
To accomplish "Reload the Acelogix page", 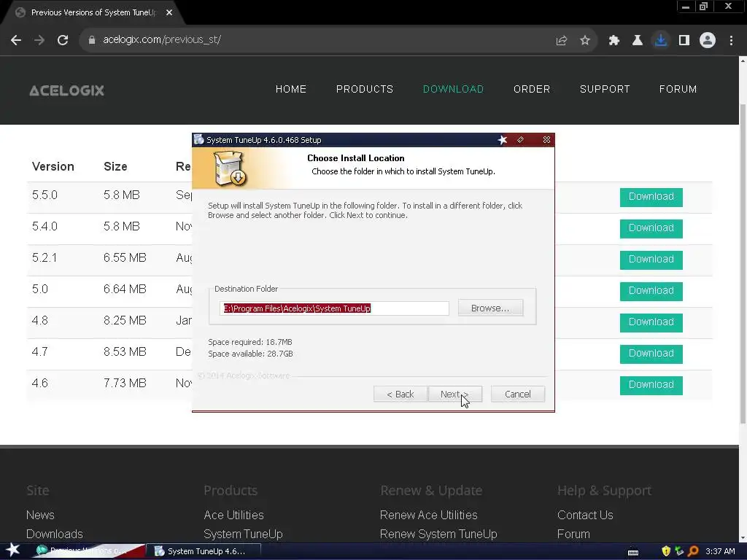I will click(63, 40).
